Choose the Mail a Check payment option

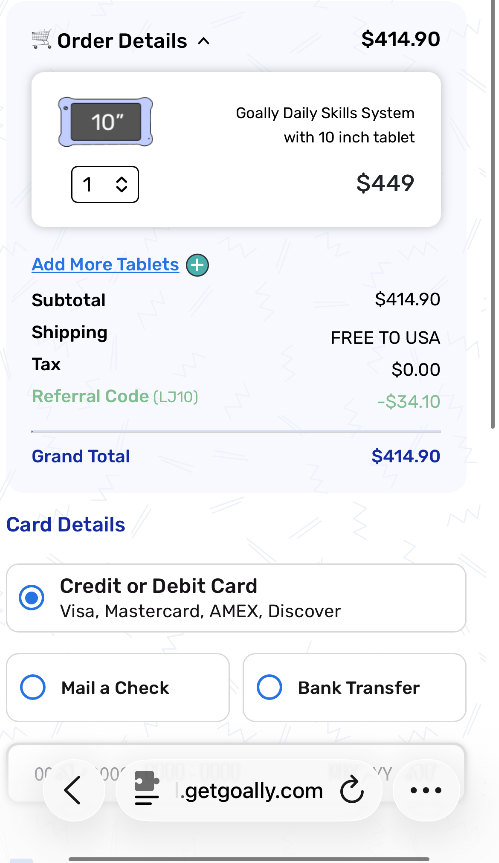(118, 687)
